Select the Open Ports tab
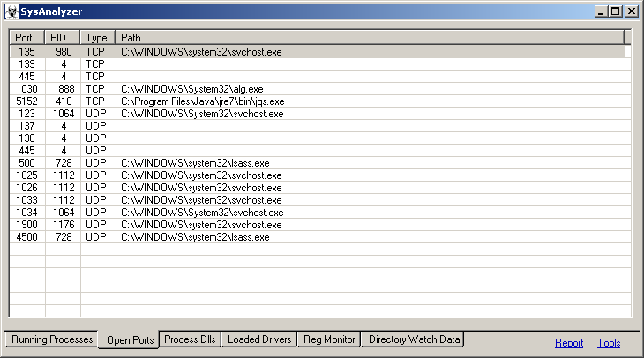This screenshot has height=358, width=644. point(130,340)
